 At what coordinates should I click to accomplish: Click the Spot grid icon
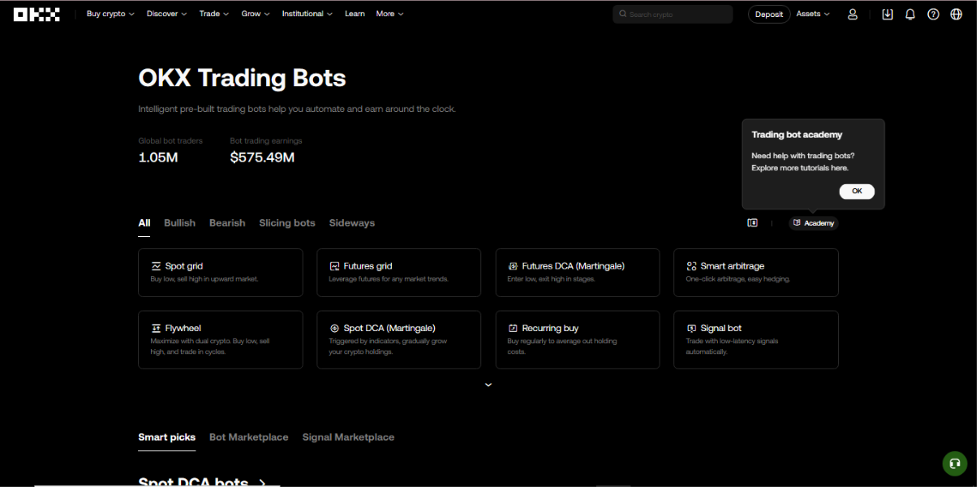tap(156, 266)
